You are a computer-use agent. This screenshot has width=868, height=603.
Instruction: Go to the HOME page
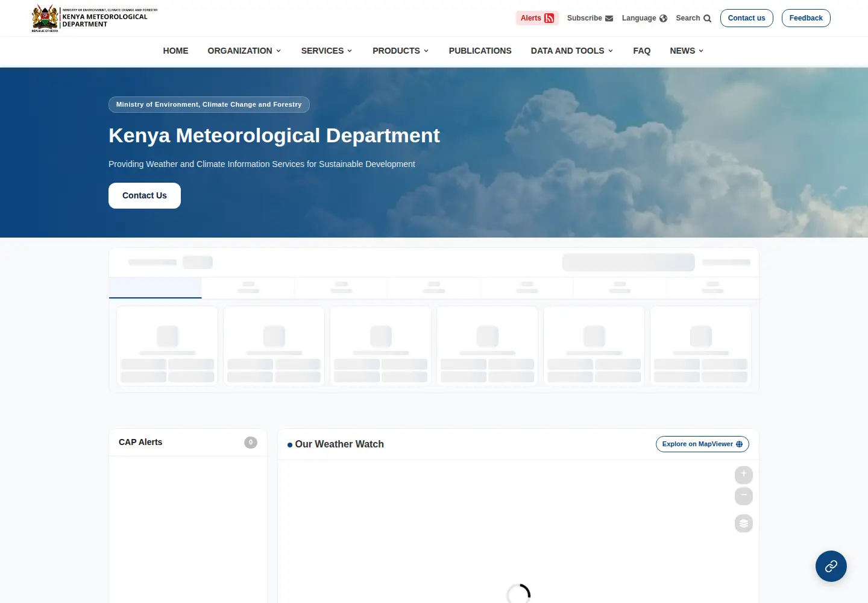pos(175,51)
